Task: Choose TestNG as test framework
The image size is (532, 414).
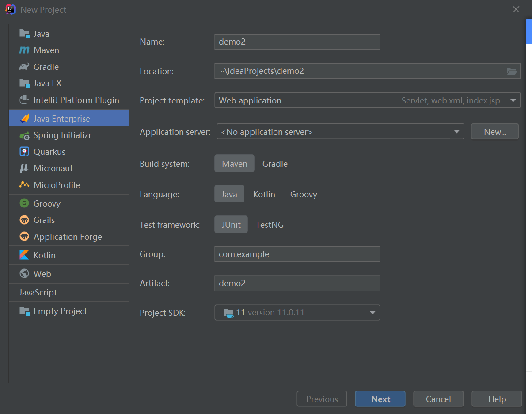Action: point(270,225)
